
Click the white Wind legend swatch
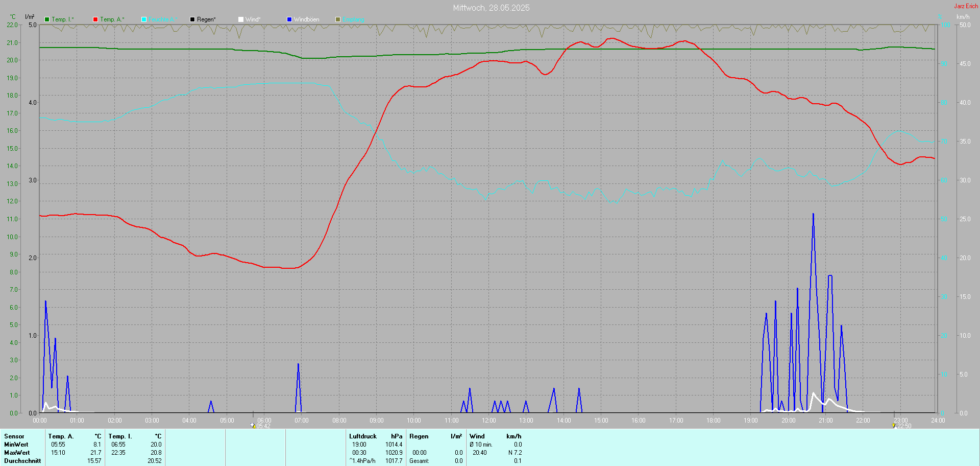(x=241, y=19)
